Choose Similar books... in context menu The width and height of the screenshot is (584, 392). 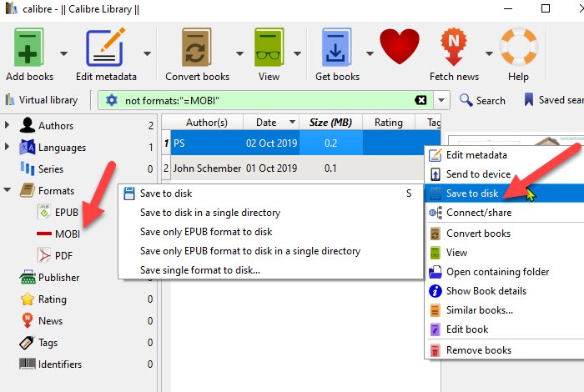click(x=504, y=310)
